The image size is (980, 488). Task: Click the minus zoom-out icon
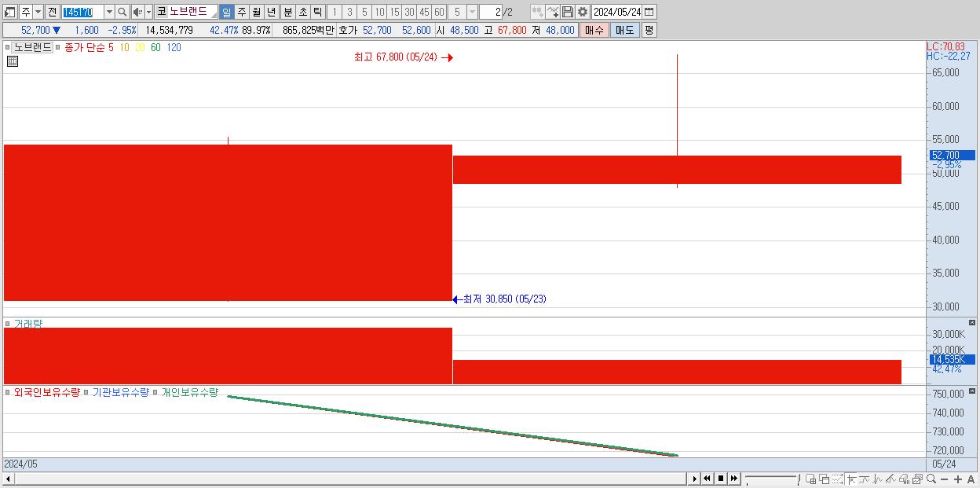click(945, 479)
